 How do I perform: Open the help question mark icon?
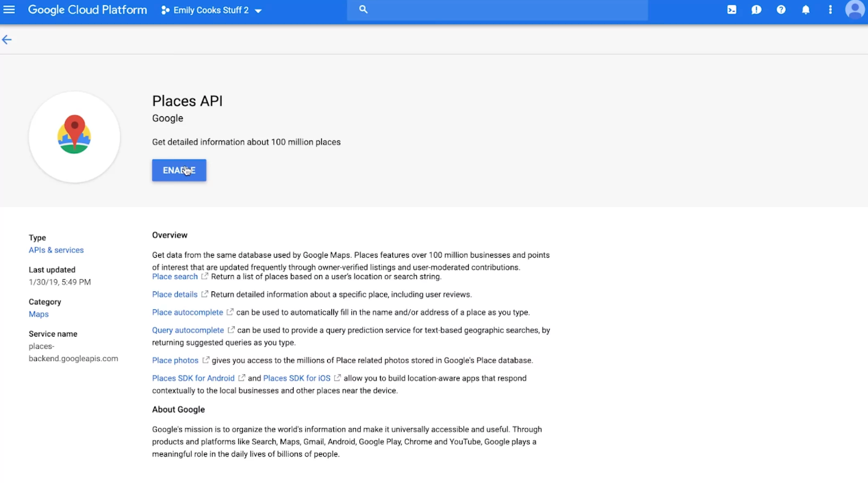tap(781, 10)
